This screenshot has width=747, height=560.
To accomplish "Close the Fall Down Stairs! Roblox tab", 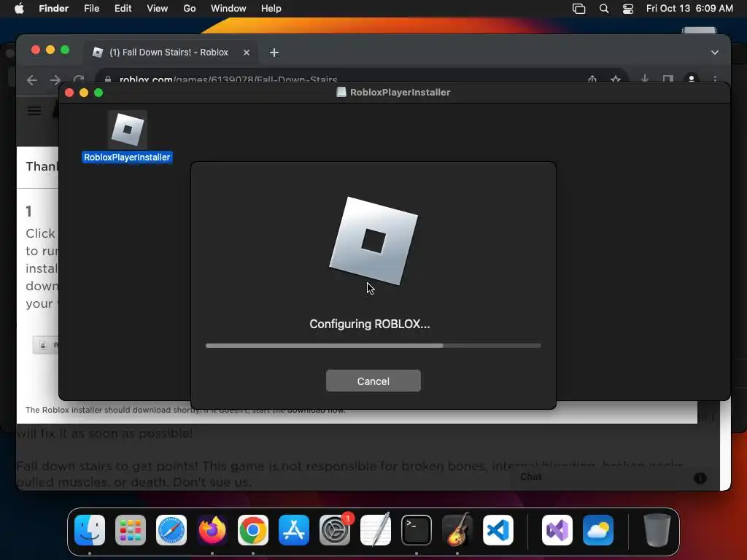I will coord(247,52).
